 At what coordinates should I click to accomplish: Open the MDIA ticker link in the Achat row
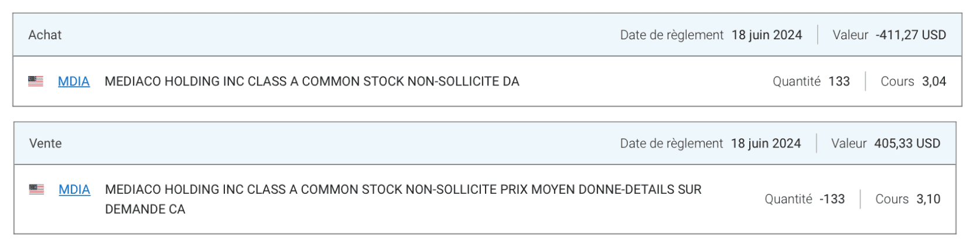74,81
